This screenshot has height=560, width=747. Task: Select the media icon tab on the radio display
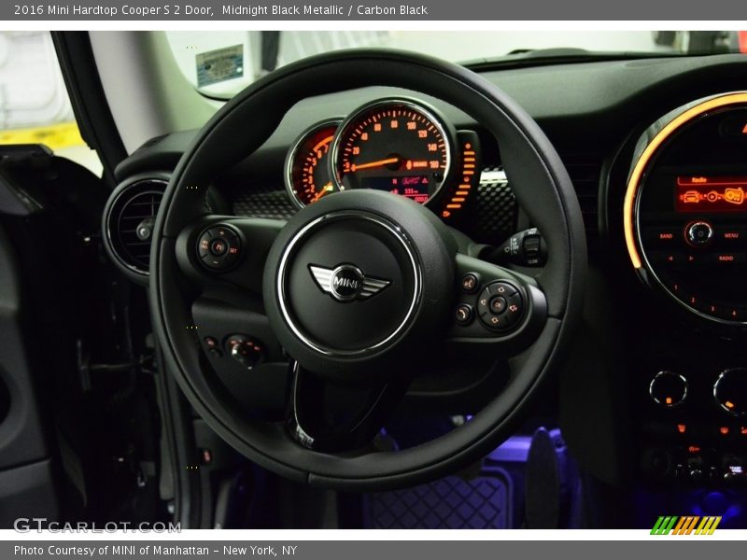(x=712, y=196)
